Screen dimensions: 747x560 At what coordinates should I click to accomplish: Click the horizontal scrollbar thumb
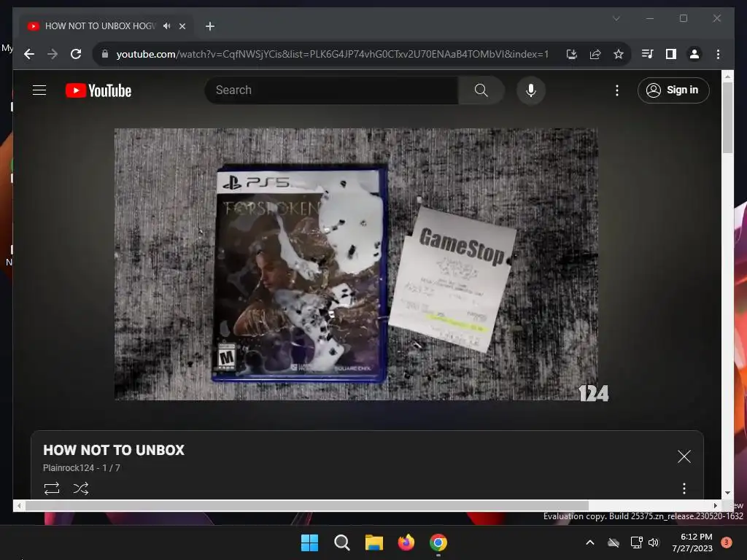307,506
